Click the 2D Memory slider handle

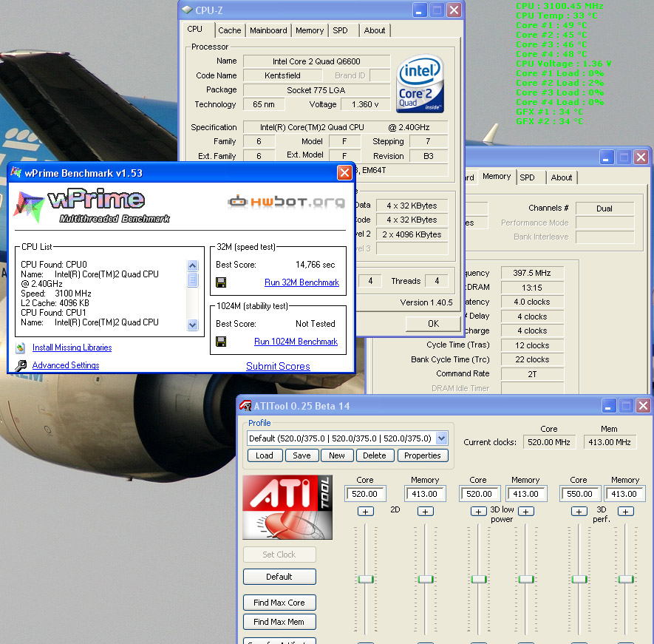426,580
